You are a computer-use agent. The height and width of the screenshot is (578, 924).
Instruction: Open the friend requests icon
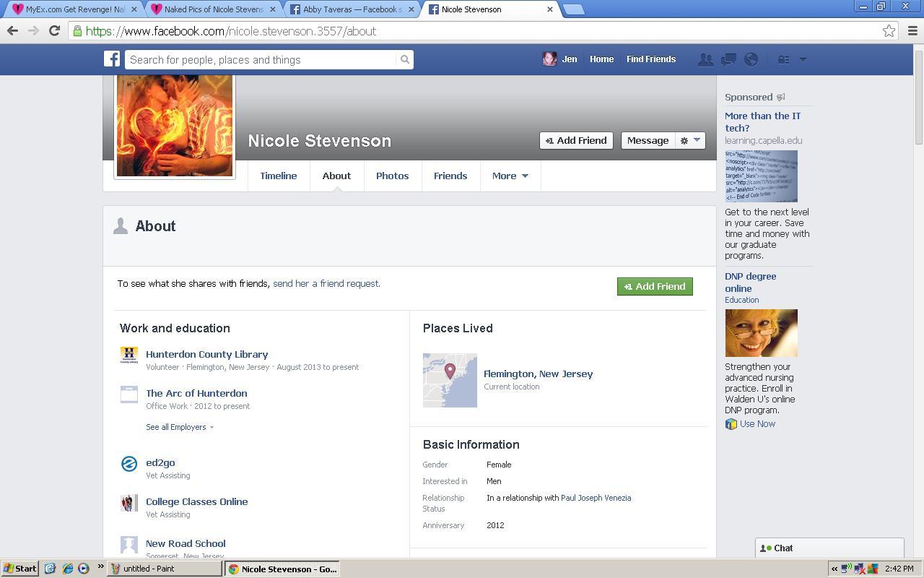705,60
